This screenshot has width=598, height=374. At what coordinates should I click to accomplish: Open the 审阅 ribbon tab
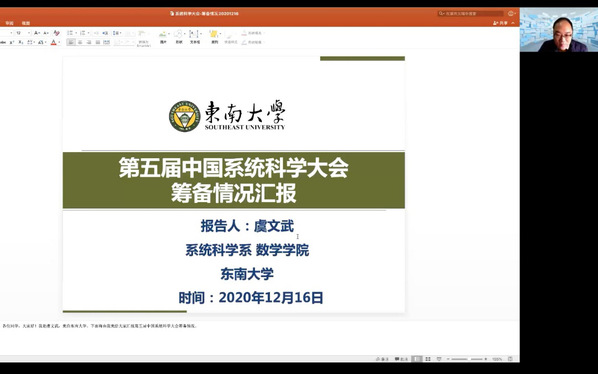[10, 23]
